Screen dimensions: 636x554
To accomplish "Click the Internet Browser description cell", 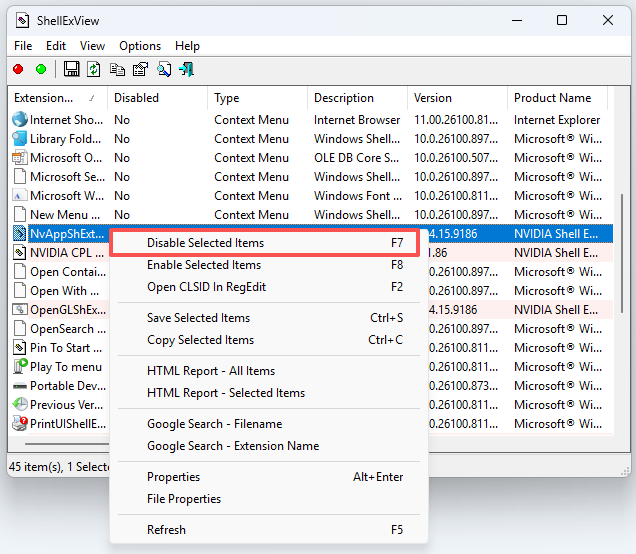I will (357, 120).
